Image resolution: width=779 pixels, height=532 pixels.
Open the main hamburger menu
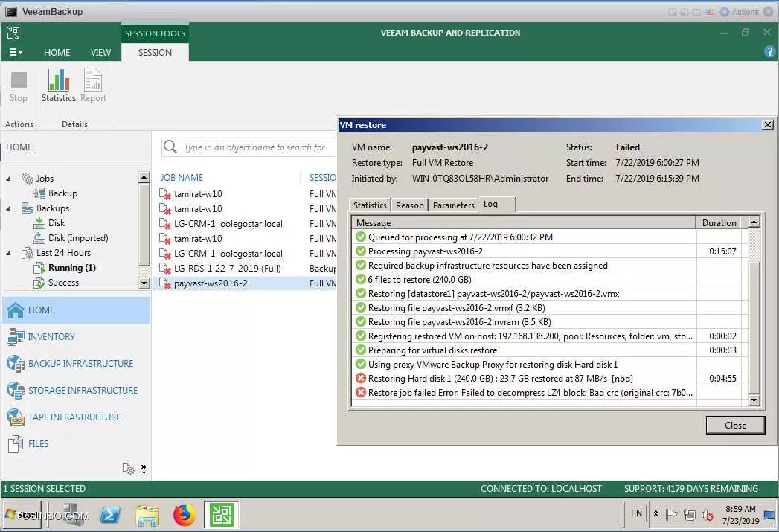tap(16, 52)
